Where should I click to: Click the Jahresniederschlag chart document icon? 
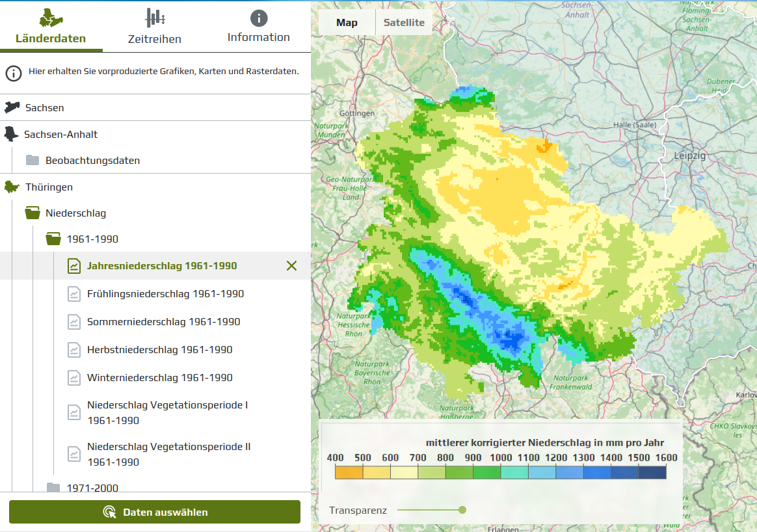point(74,265)
